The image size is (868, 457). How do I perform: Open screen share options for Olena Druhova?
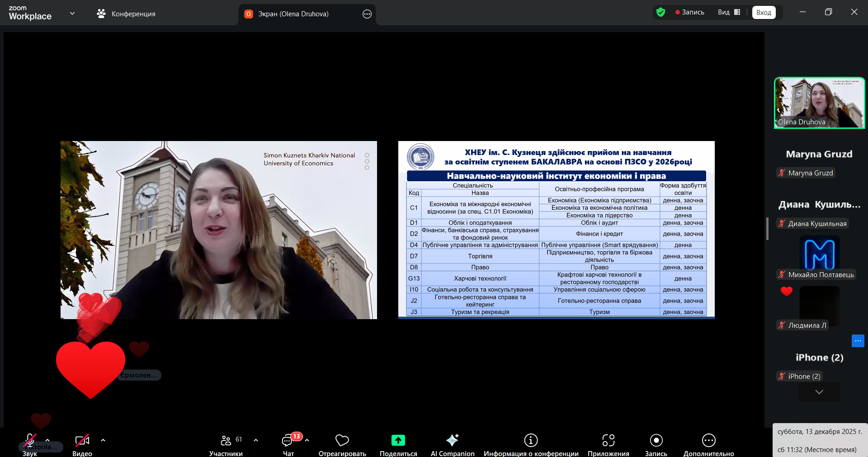(367, 14)
